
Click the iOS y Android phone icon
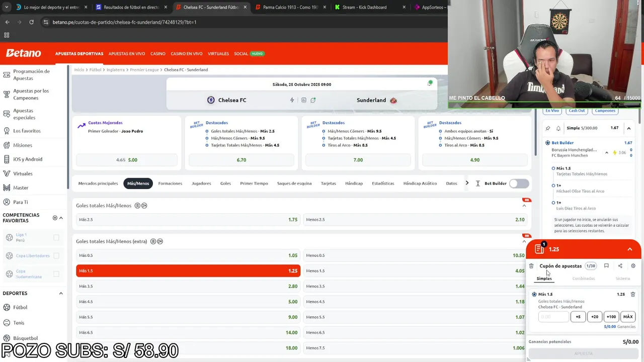click(x=7, y=159)
